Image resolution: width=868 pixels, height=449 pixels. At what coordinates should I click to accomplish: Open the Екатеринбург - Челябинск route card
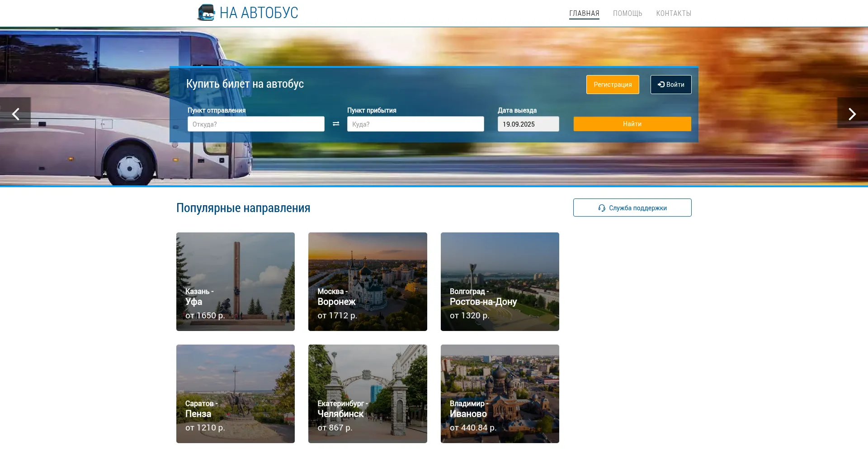pos(368,394)
